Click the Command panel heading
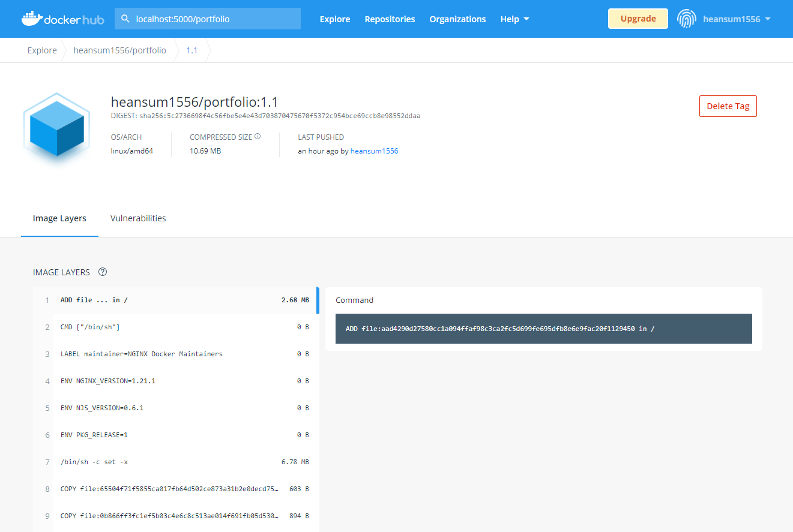Screen dimensions: 793x532 (x=354, y=300)
